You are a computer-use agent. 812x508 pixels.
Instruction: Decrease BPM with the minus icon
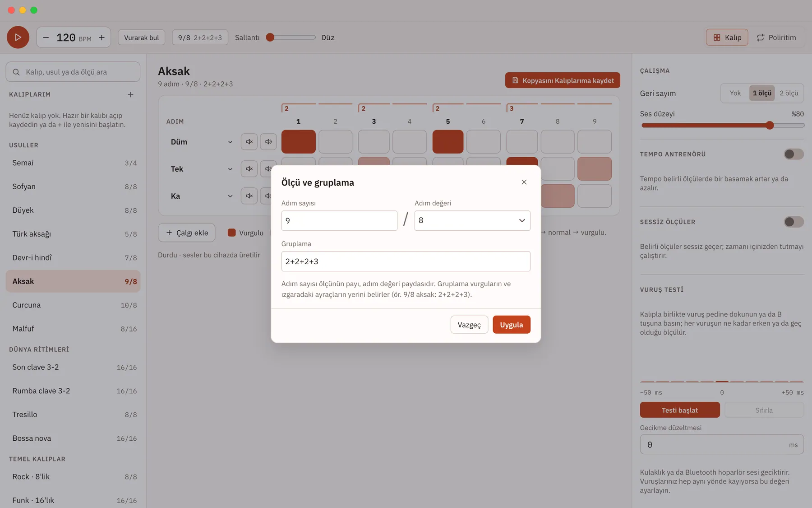click(x=46, y=37)
